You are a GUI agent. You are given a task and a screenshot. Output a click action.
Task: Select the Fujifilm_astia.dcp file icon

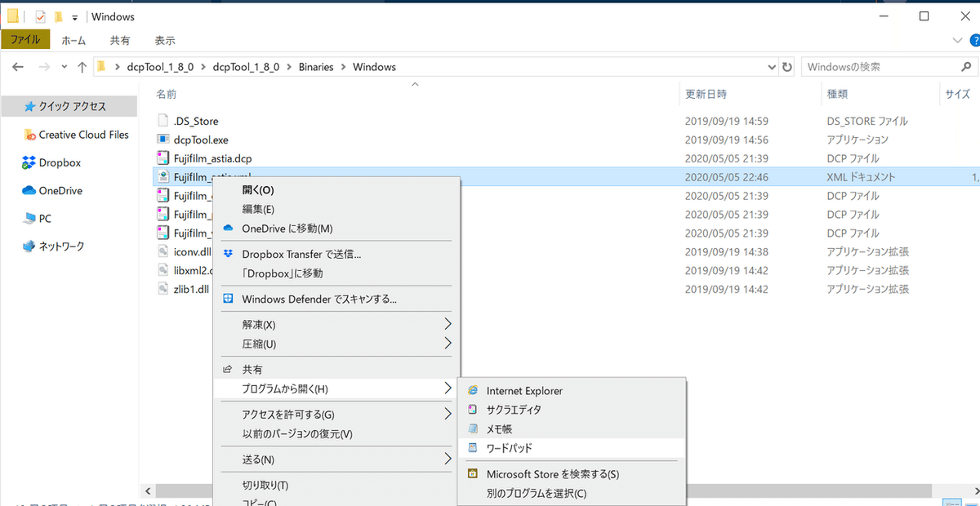[163, 158]
